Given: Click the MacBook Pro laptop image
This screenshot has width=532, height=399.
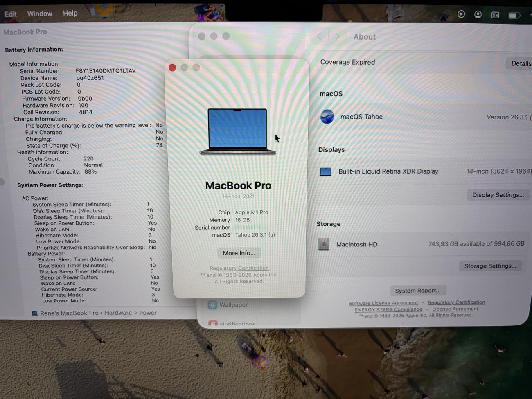Looking at the screenshot, I should [x=237, y=131].
